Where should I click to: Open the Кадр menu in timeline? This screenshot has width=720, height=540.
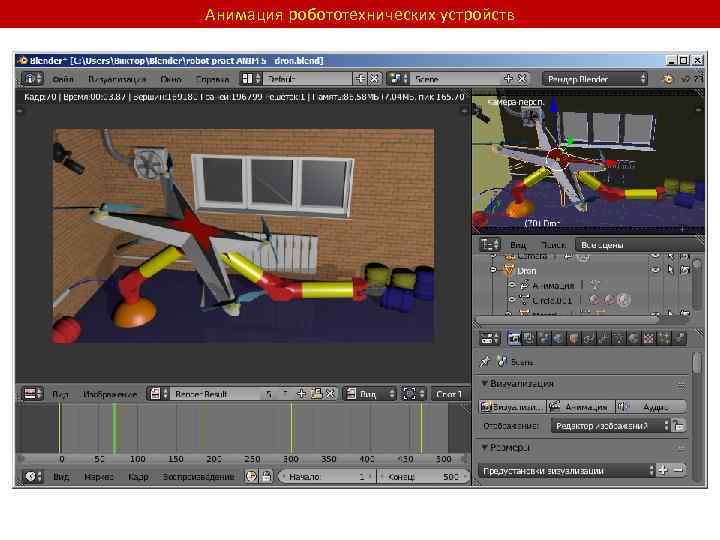pos(138,477)
